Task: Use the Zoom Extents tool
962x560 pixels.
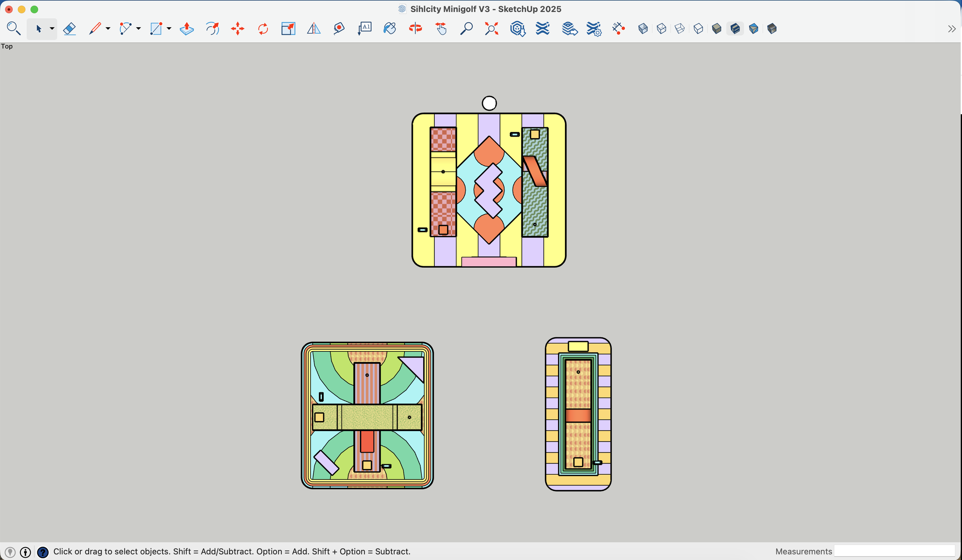Action: (491, 29)
